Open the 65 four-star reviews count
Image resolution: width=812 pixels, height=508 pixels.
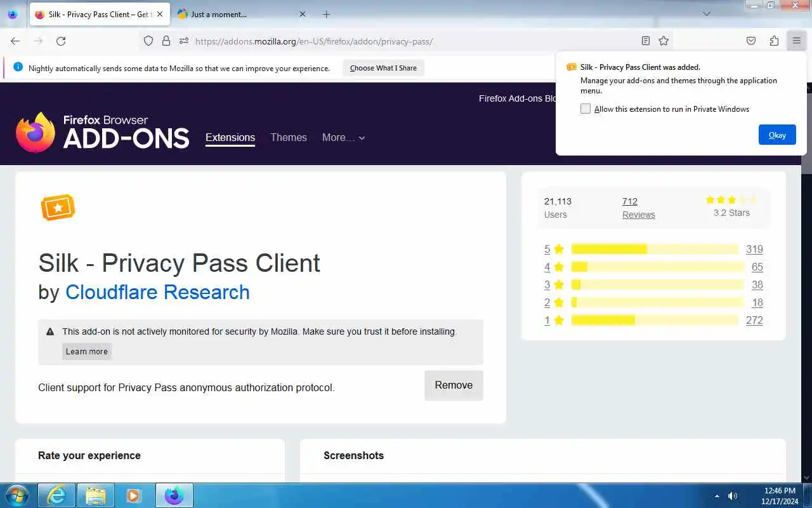point(757,267)
